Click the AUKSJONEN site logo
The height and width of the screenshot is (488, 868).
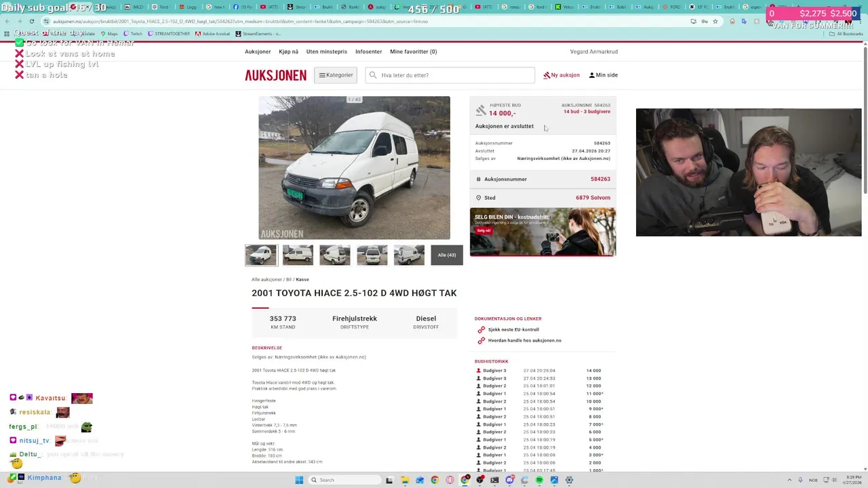tap(275, 75)
